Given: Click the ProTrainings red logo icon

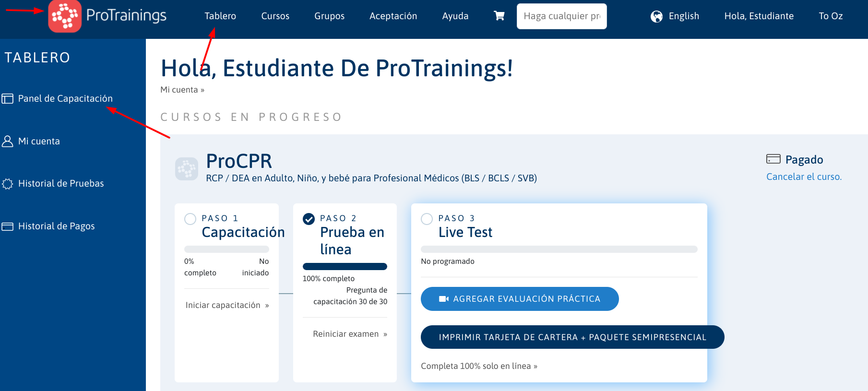Looking at the screenshot, I should point(65,16).
